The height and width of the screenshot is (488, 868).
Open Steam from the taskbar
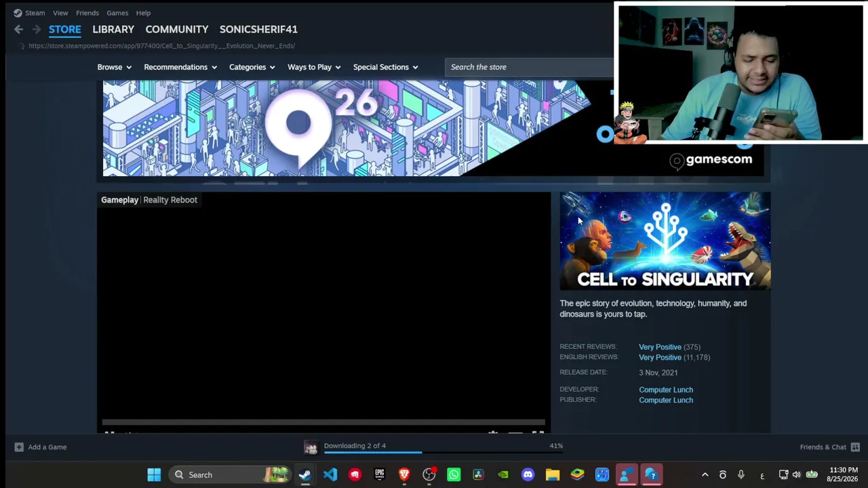click(305, 474)
